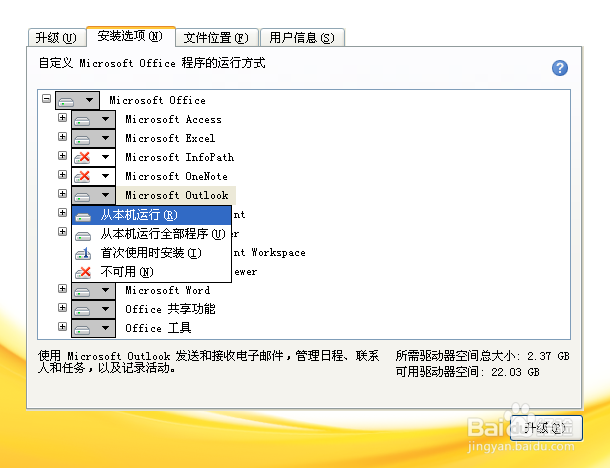Image resolution: width=610 pixels, height=468 pixels.
Task: Select the Microsoft Office root label
Action: tap(158, 100)
